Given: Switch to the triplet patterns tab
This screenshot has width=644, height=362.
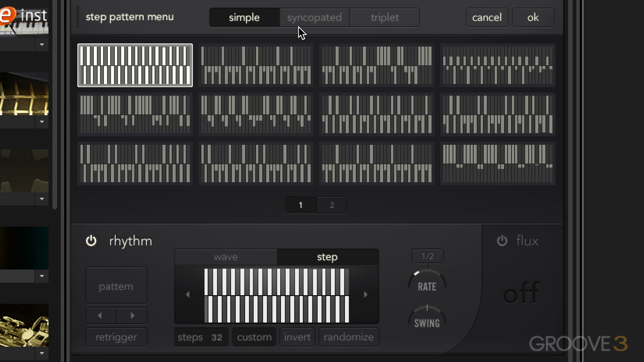Looking at the screenshot, I should (384, 17).
